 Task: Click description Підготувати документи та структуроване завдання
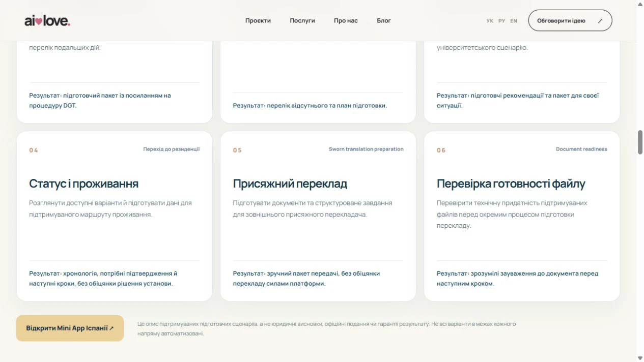[x=313, y=208]
